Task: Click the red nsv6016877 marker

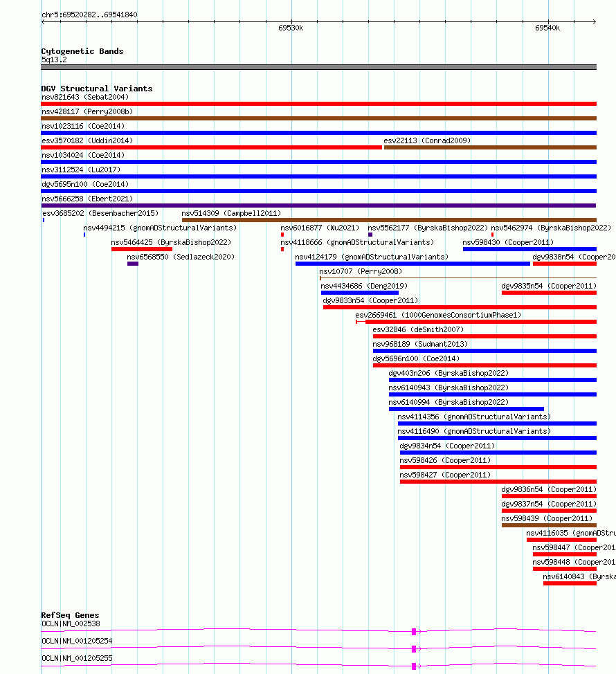Action: click(x=282, y=235)
